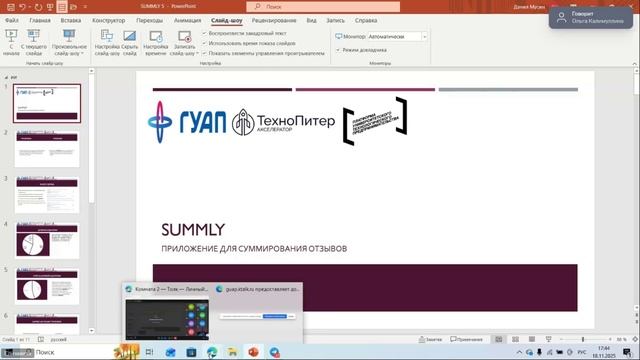Select slide 4 thumbnail with pie chart
Viewport: 640px width, 360px height.
tap(47, 240)
